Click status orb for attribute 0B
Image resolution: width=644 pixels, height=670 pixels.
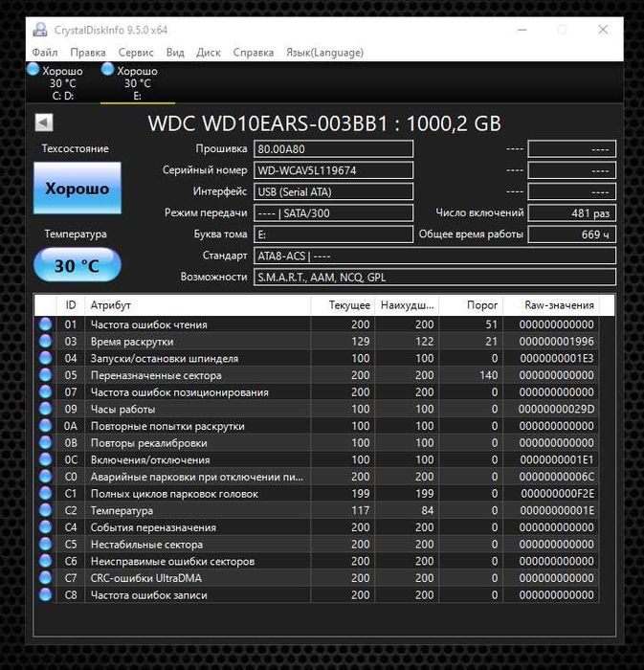[45, 442]
